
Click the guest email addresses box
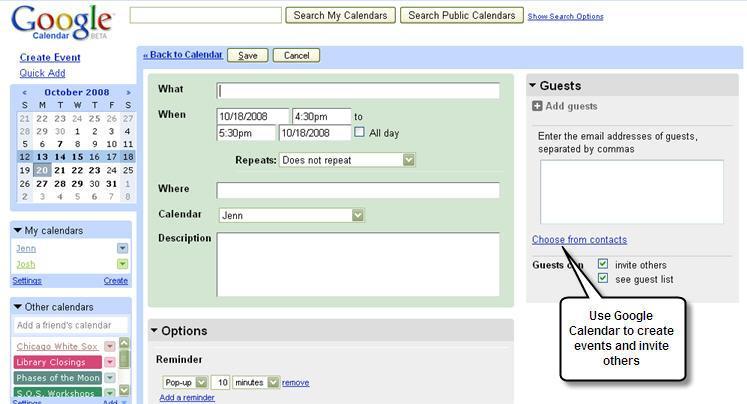[x=632, y=192]
